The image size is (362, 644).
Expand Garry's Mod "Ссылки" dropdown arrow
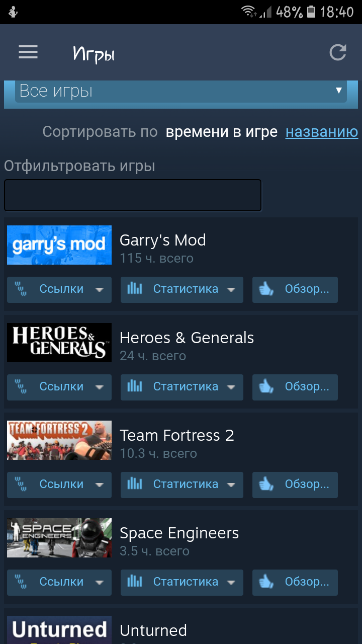pos(100,290)
